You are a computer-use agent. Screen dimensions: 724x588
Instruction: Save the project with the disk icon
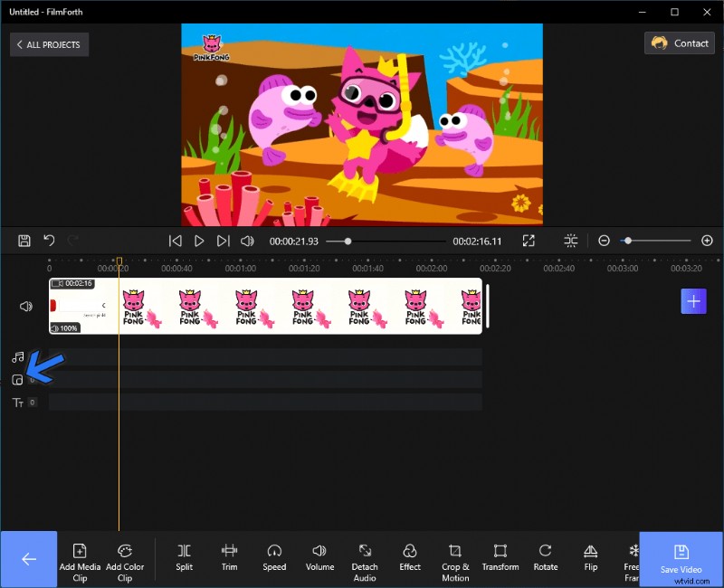click(22, 240)
